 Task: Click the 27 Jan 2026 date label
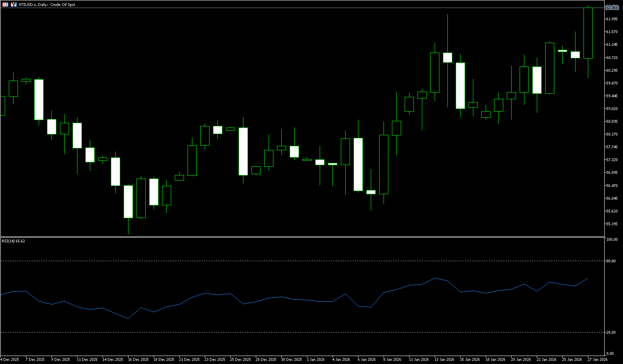pos(597,360)
